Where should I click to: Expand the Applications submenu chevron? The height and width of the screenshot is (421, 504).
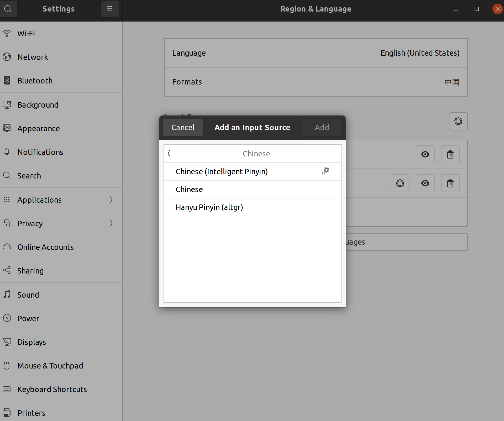click(x=111, y=200)
